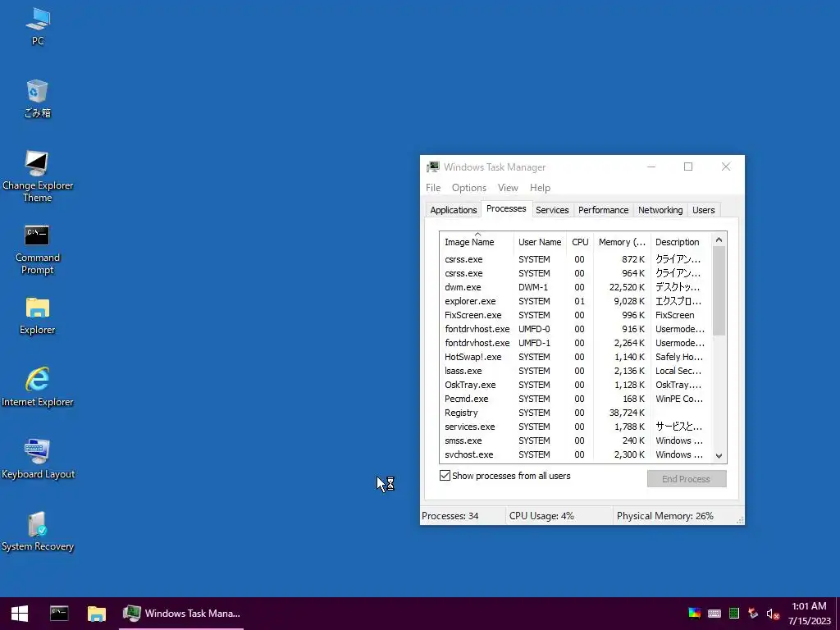840x630 pixels.
Task: Select the HotSwap!.exe process row
Action: (x=575, y=357)
